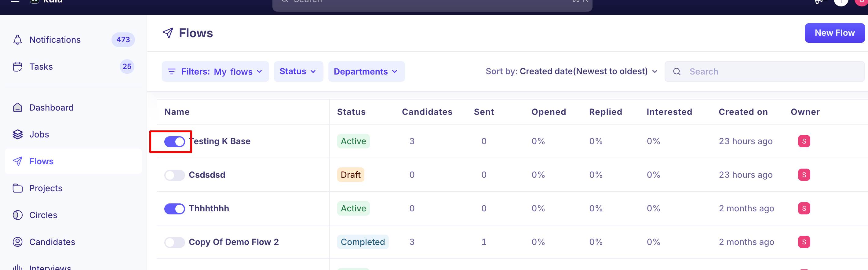The image size is (868, 270).
Task: Click the Created on column header
Action: pyautogui.click(x=743, y=112)
